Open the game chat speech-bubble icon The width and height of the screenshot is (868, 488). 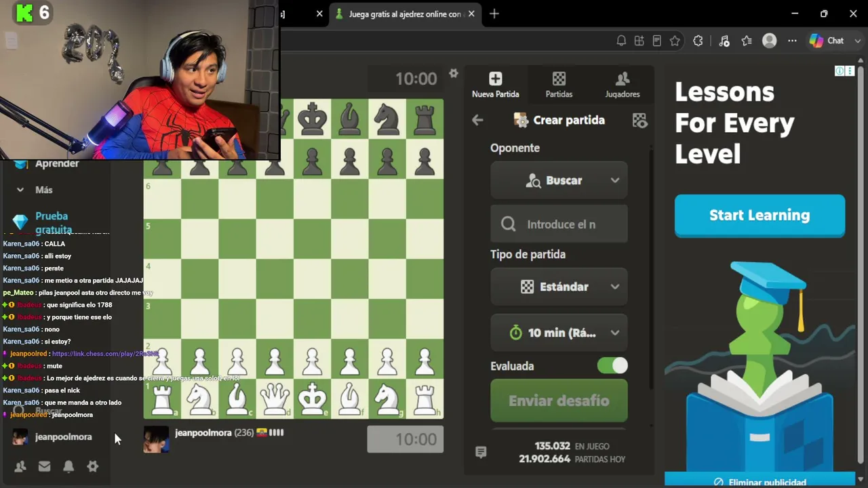point(481,452)
